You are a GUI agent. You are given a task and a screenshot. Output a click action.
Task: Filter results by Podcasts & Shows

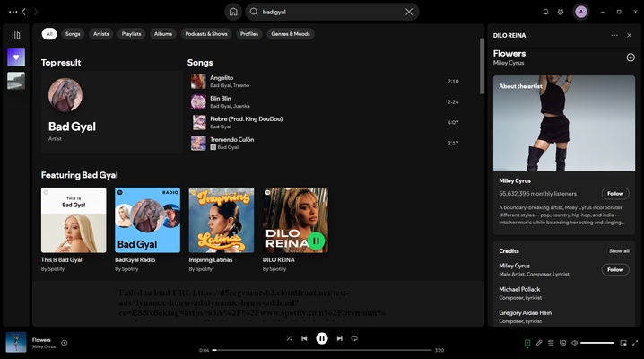[x=206, y=34]
